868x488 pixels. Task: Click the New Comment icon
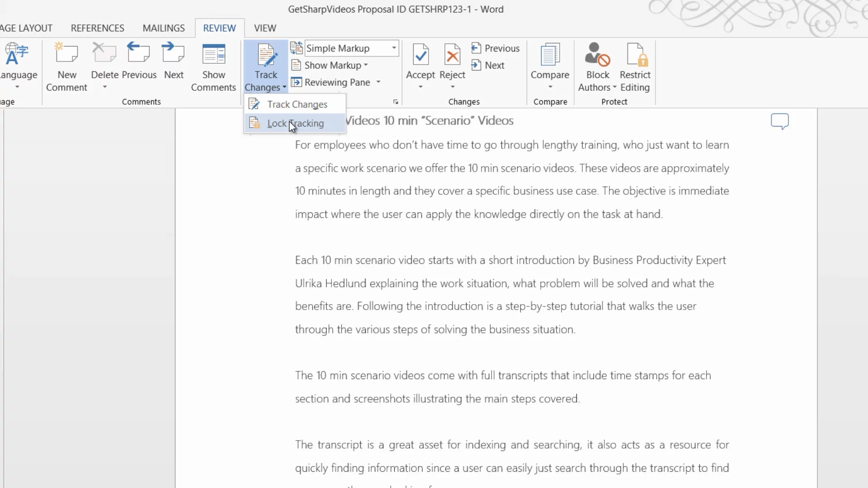66,54
